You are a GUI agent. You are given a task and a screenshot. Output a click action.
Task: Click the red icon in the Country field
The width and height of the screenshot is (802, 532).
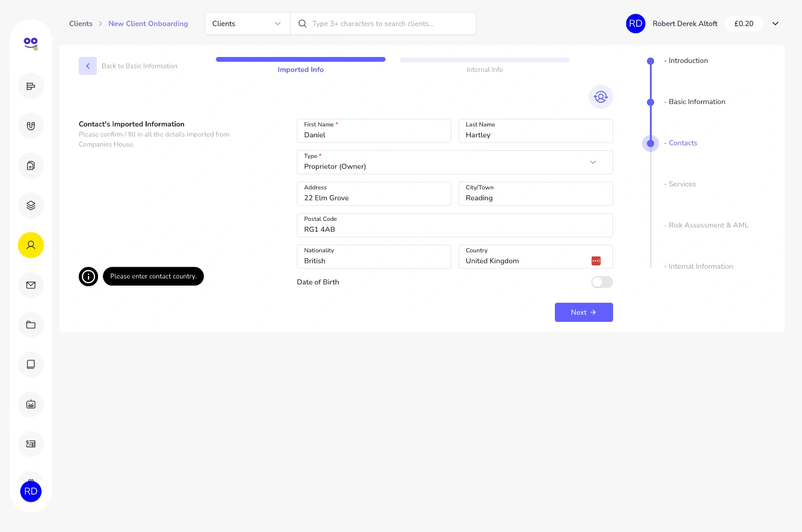596,261
